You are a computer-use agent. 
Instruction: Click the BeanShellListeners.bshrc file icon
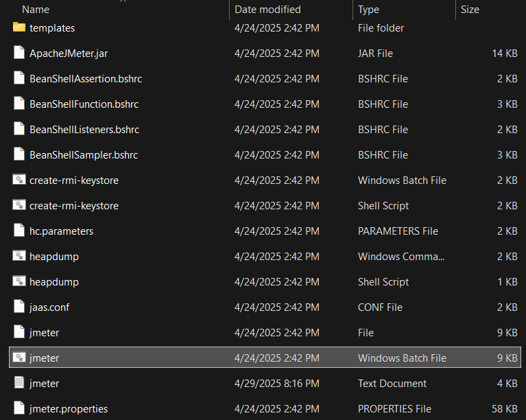19,129
